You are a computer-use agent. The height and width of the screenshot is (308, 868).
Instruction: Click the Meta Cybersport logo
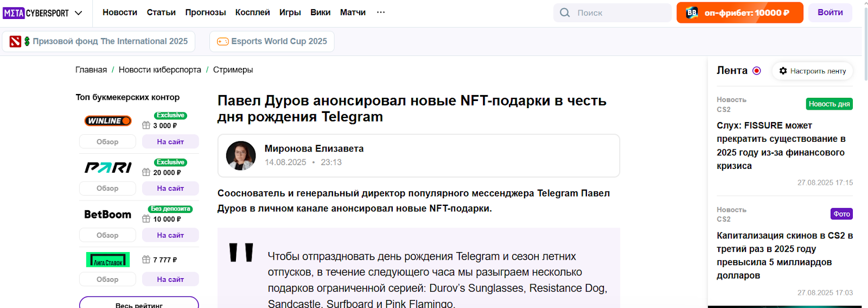tap(36, 12)
